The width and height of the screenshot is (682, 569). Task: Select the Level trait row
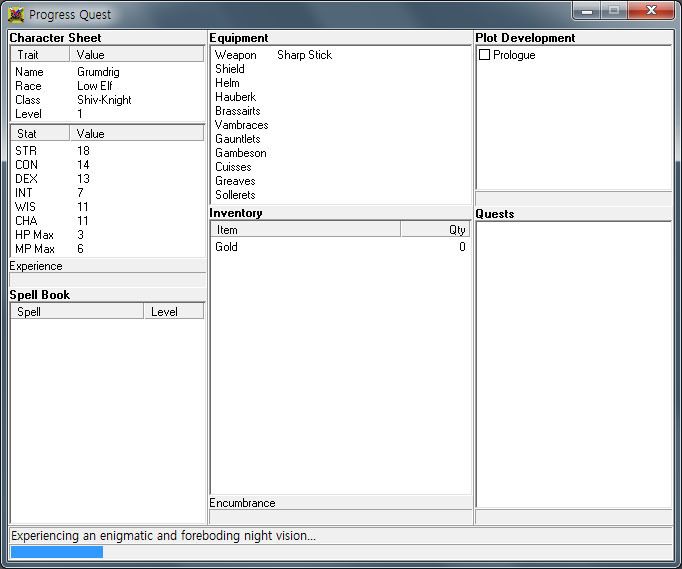107,114
